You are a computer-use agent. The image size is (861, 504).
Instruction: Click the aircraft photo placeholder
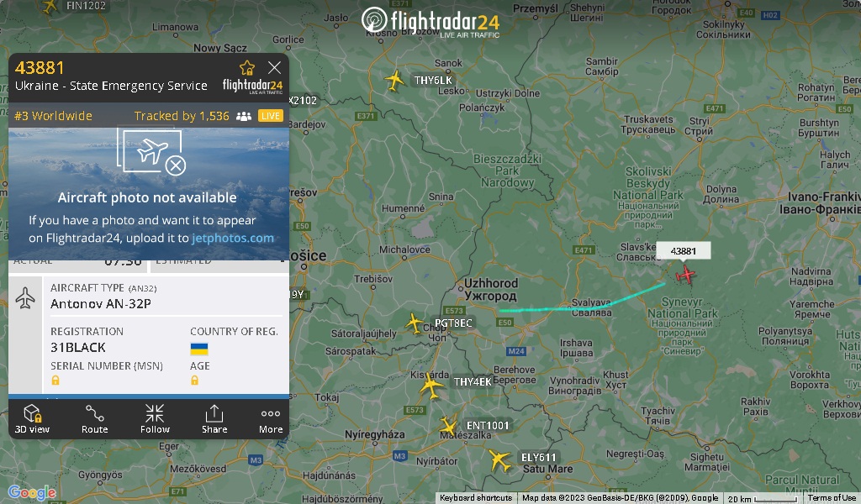tap(148, 193)
